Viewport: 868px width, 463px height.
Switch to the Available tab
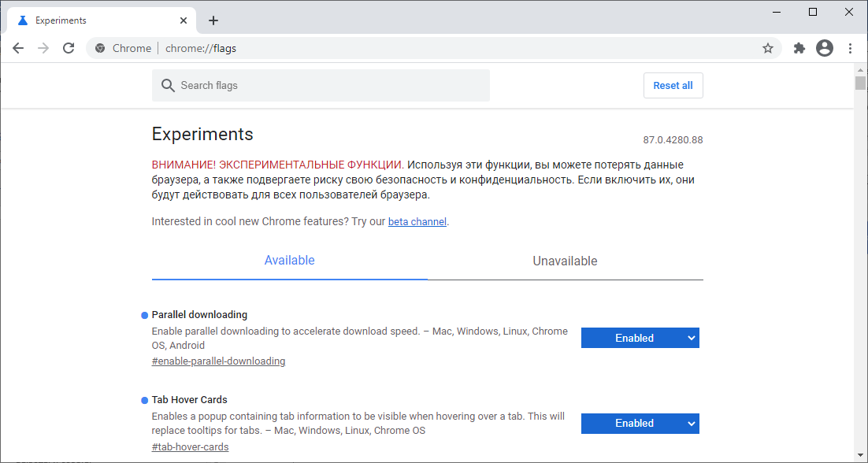point(289,261)
